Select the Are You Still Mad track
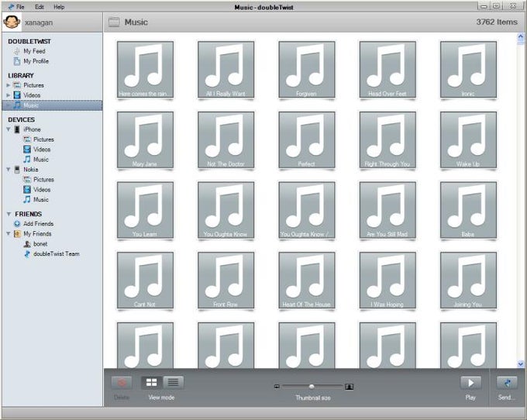The image size is (527, 420). click(x=387, y=210)
